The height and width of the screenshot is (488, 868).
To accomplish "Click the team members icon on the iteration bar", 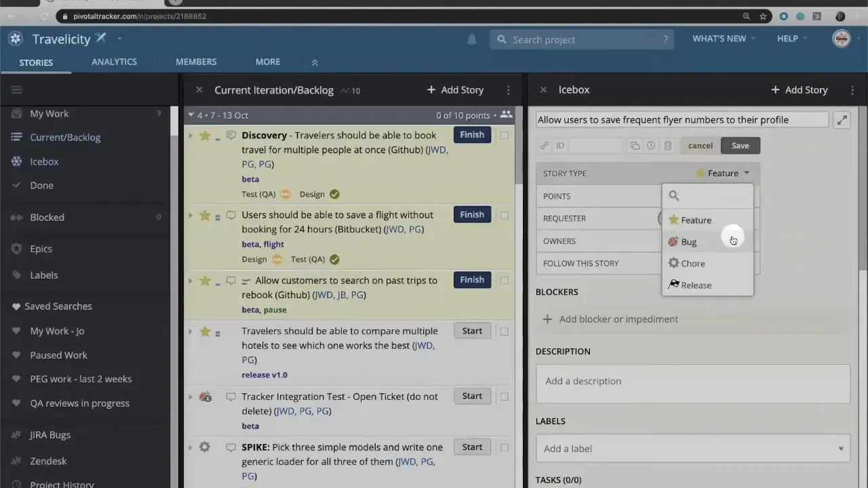I will coord(506,115).
